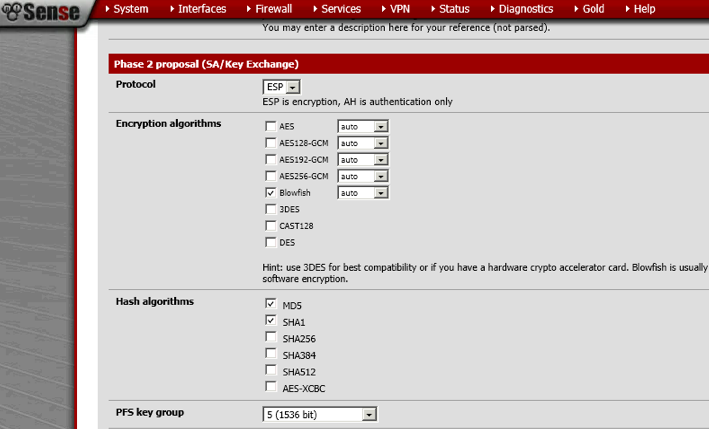Enable the AES-XCBC hash checkbox
Viewport: 709px width, 429px height.
point(270,387)
